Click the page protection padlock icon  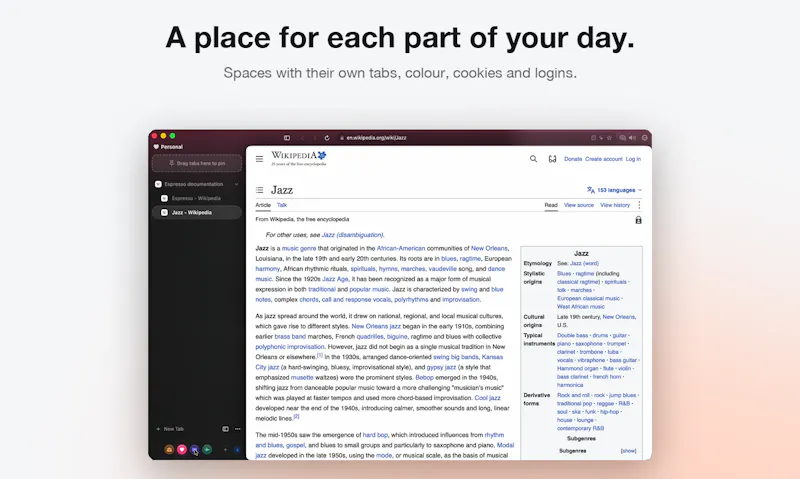(638, 220)
